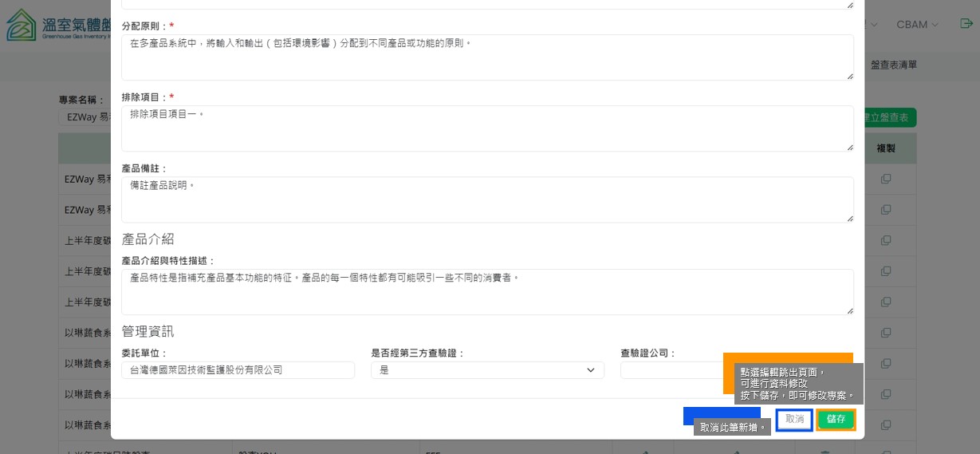Copy the second EZWay row
The width and height of the screenshot is (980, 454).
[885, 210]
